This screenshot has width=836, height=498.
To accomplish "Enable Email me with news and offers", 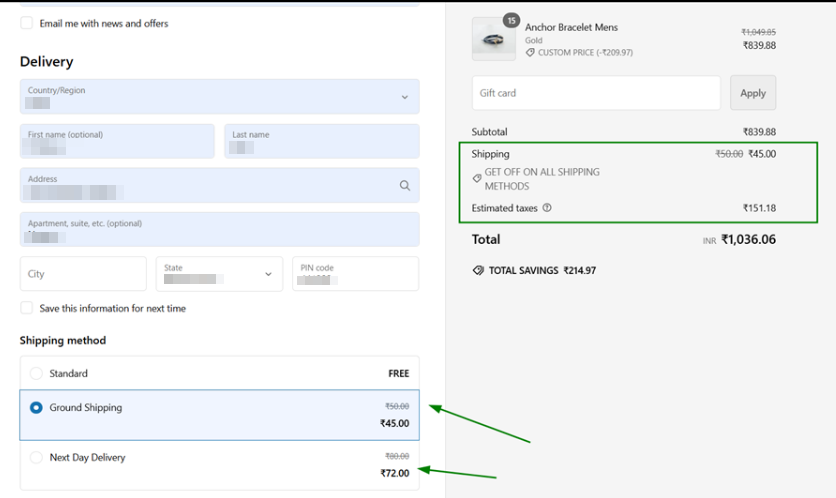I will (27, 23).
